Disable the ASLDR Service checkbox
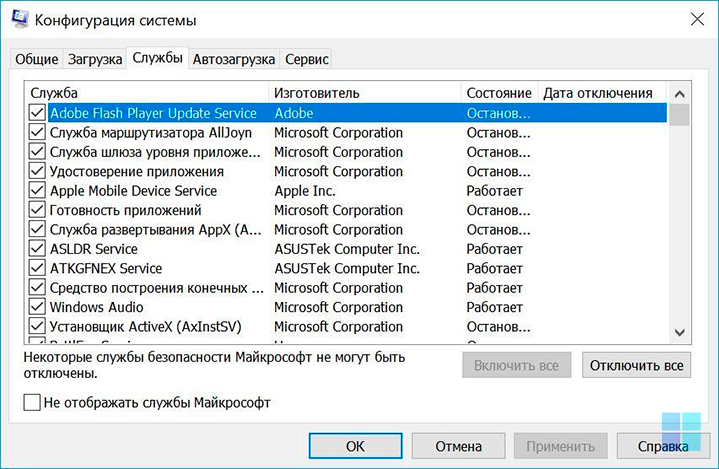 click(37, 248)
